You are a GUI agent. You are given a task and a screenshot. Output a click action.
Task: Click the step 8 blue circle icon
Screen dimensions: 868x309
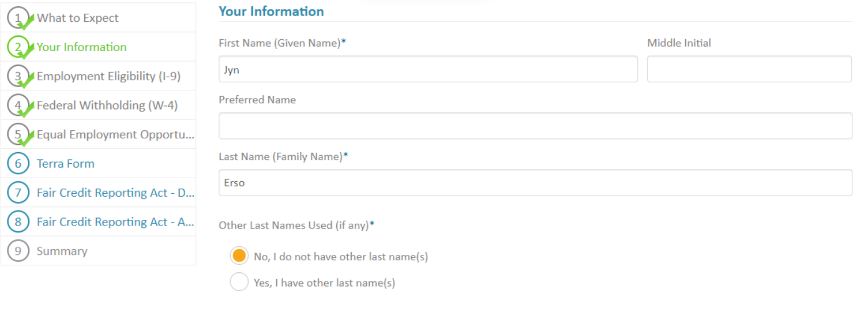[x=18, y=222]
